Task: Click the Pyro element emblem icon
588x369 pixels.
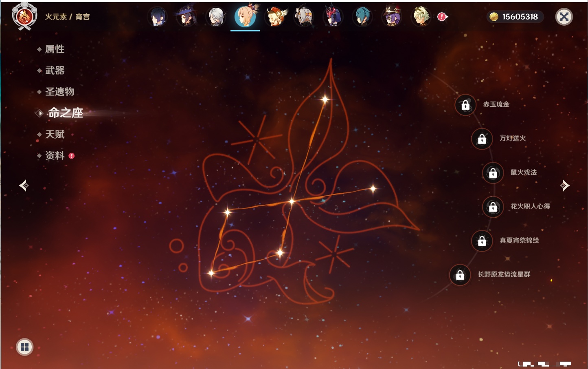Action: 24,16
